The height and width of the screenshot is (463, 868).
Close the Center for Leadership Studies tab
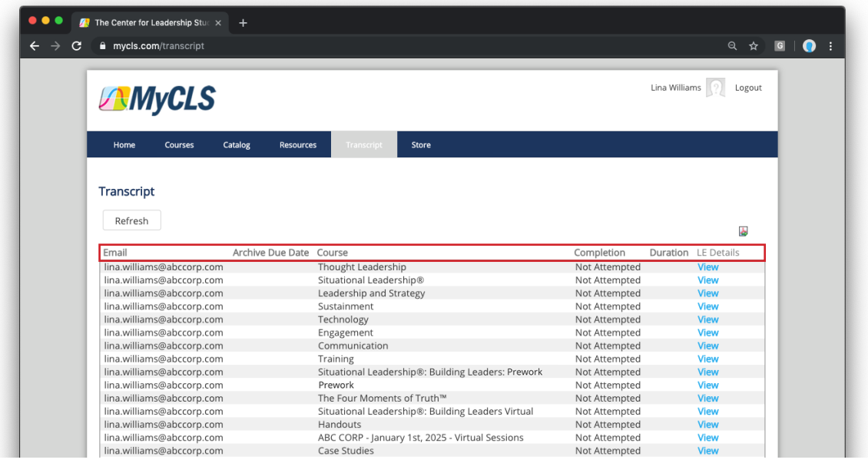(x=218, y=23)
